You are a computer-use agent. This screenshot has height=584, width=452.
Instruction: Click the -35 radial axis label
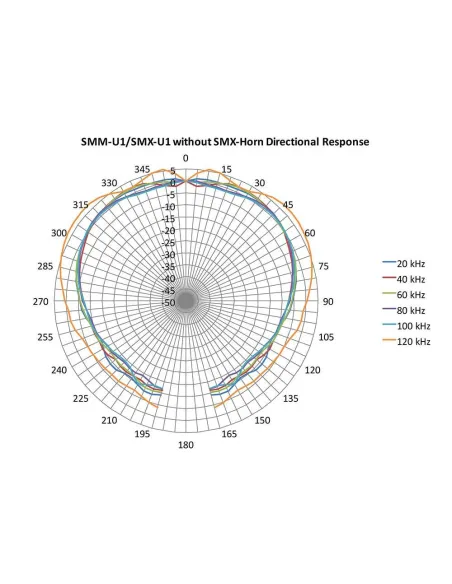168,267
